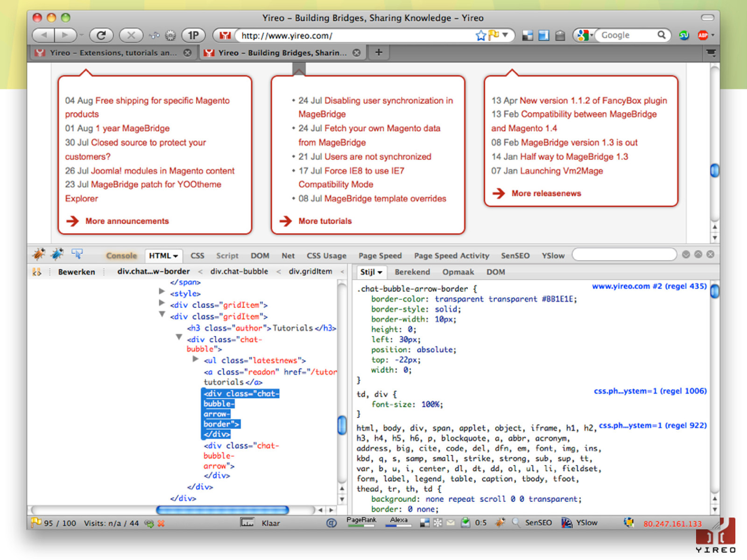Open the Page Speed tab
The image size is (747, 560).
coord(380,256)
